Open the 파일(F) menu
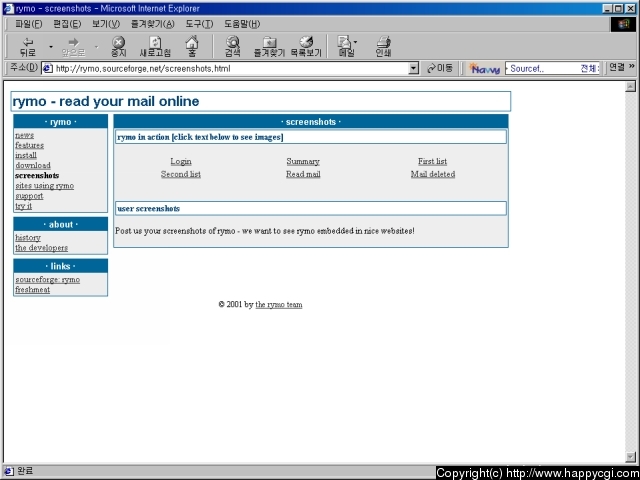The image size is (640, 480). coord(29,24)
